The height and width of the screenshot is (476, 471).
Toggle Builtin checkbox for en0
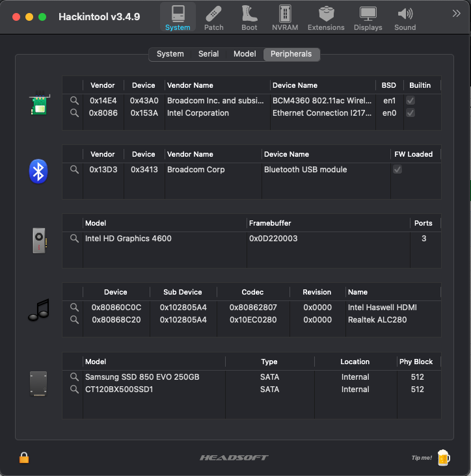[410, 113]
